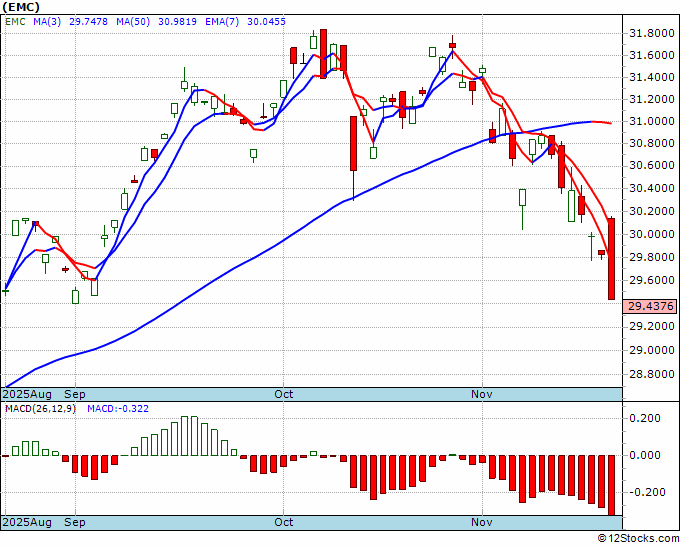
Task: Click Sep on price chart date axis
Action: coord(75,394)
